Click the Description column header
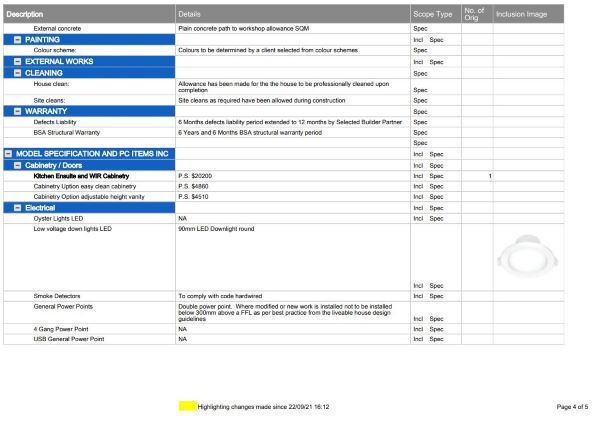This screenshot has width=600, height=425. (89, 14)
